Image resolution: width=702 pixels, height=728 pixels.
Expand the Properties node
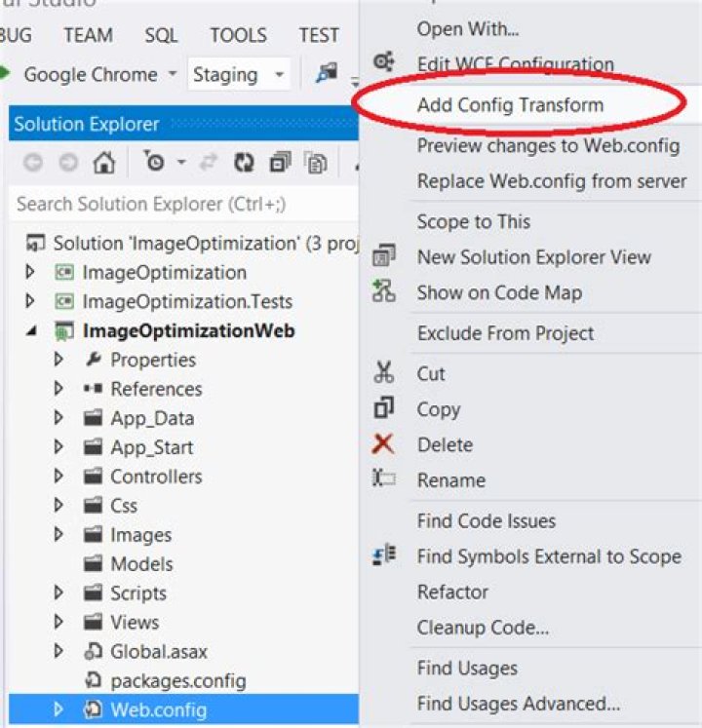click(58, 360)
